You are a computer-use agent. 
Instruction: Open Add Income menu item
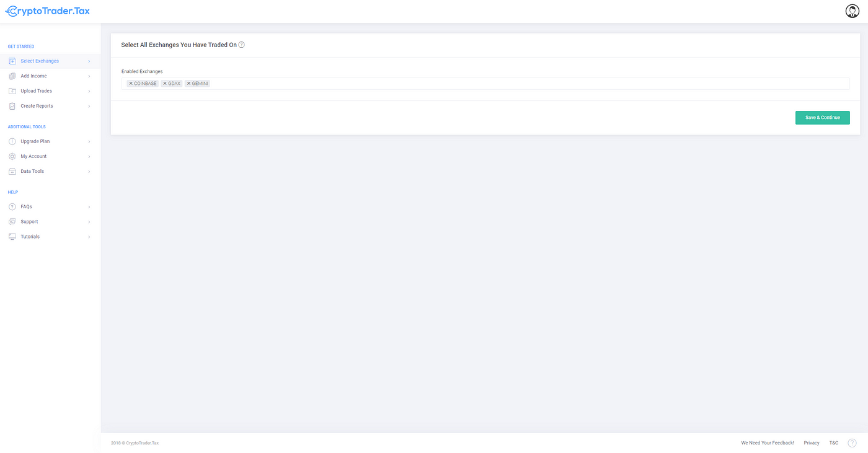(x=50, y=76)
